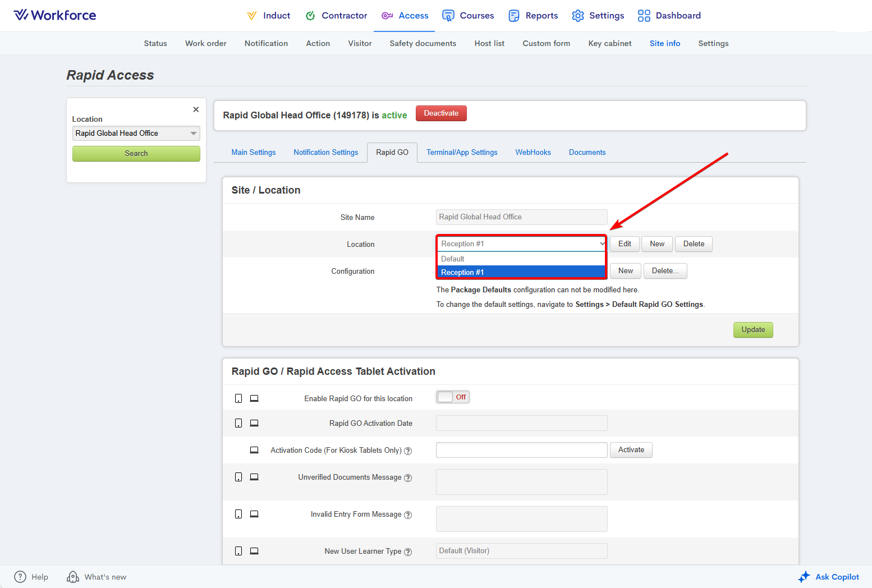
Task: Click Delete... button in the Configuration row
Action: pos(666,271)
